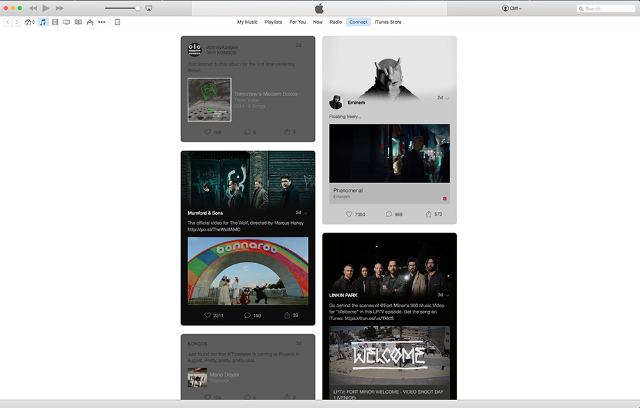This screenshot has width=640, height=408.
Task: Switch to the New tab
Action: click(x=318, y=22)
